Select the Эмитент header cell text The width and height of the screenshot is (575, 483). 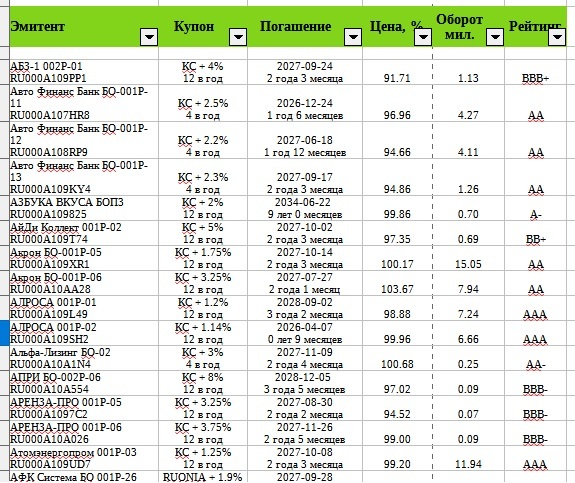(x=37, y=26)
